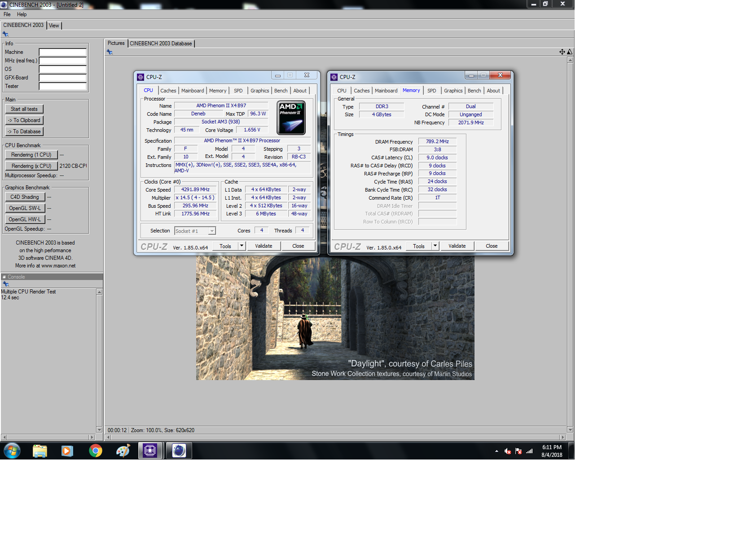Open Mainboard tab in left CPU-Z window

[193, 91]
